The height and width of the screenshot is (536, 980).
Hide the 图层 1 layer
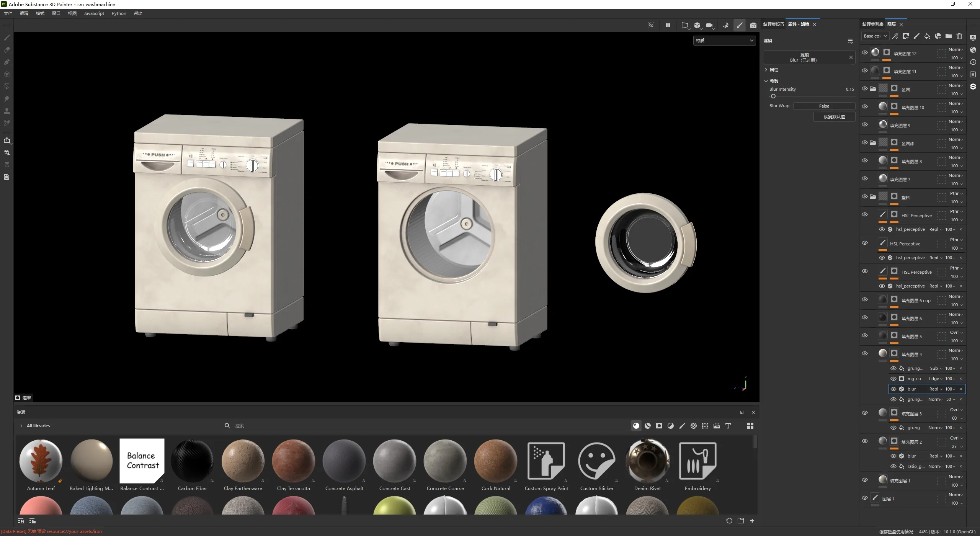pos(865,498)
